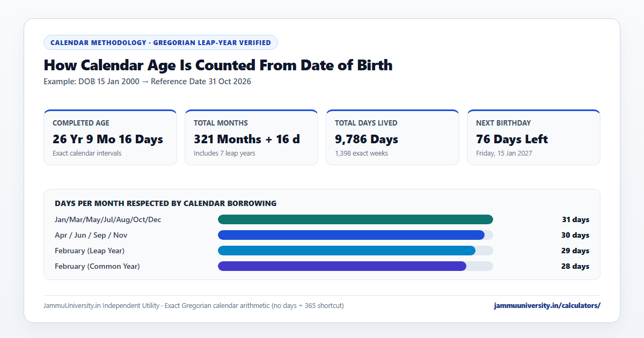644x338 pixels.
Task: Select the Next Birthday card label
Action: [503, 123]
